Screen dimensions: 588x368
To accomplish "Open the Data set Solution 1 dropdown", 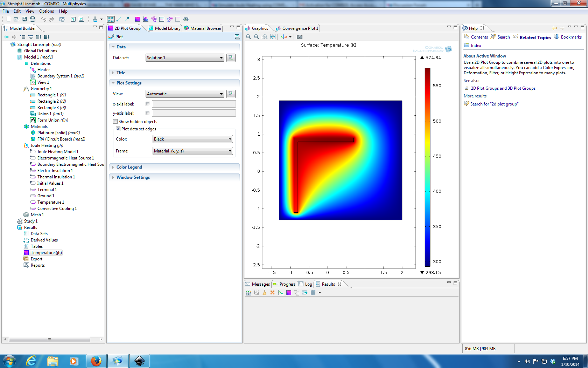I will click(185, 58).
